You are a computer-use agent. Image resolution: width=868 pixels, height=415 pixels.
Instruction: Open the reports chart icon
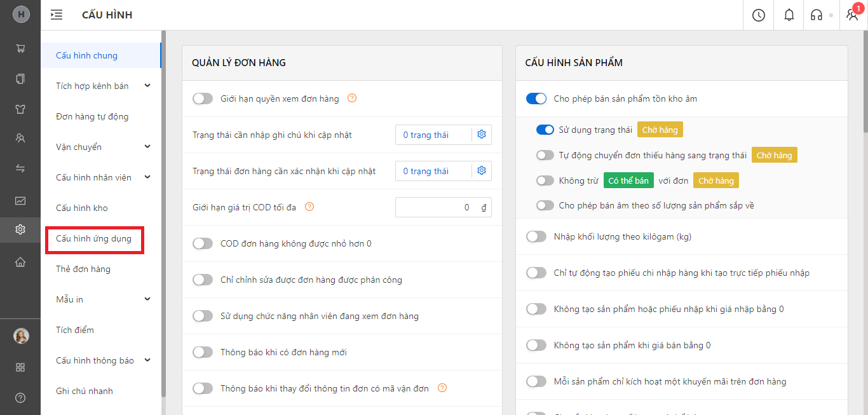tap(20, 201)
